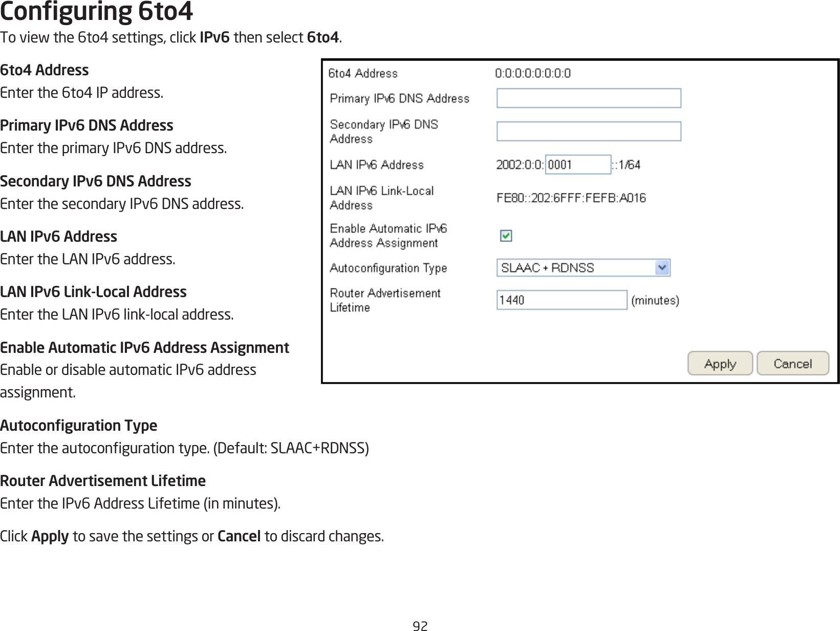Viewport: 840px width, 631px height.
Task: Click the LAN IPv6 Address field containing 0001
Action: pyautogui.click(x=578, y=164)
